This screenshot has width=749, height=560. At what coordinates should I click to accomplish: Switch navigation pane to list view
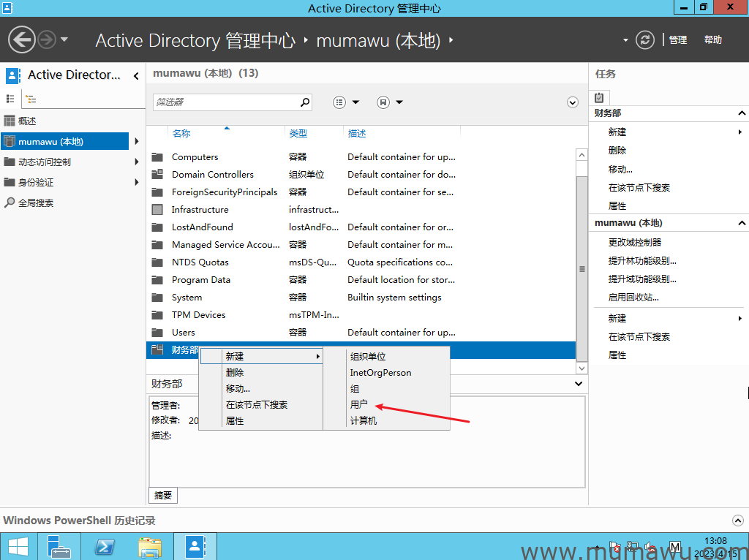[10, 99]
